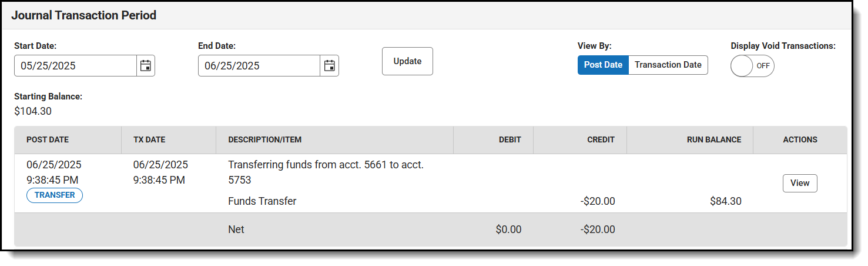The height and width of the screenshot is (266, 868).
Task: Edit the Start Date input field
Action: click(76, 66)
